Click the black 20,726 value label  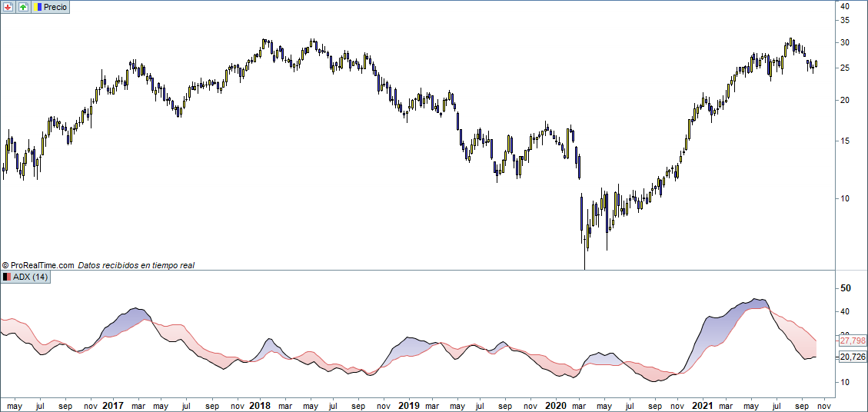coord(852,357)
